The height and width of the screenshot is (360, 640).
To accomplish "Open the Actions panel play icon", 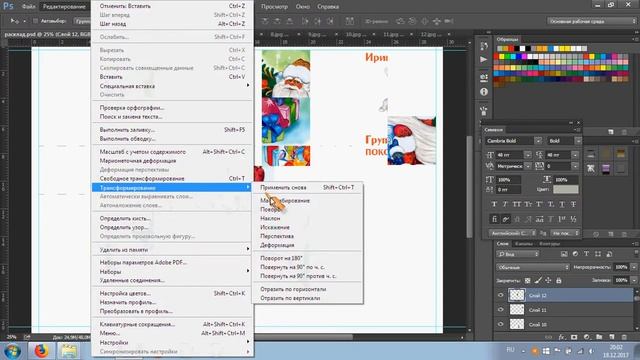I will 484,60.
